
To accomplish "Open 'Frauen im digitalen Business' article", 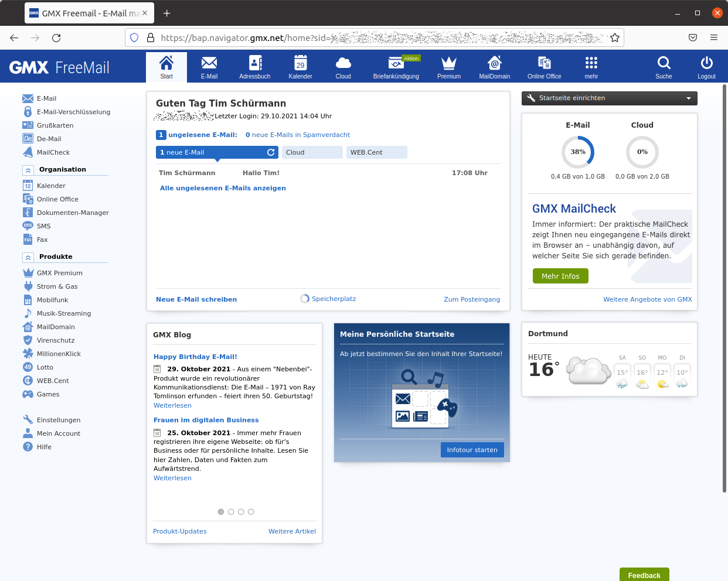I will [x=206, y=420].
